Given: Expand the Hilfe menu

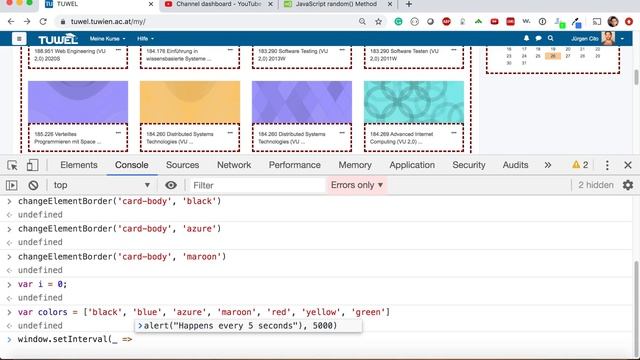Looking at the screenshot, I should coord(145,39).
